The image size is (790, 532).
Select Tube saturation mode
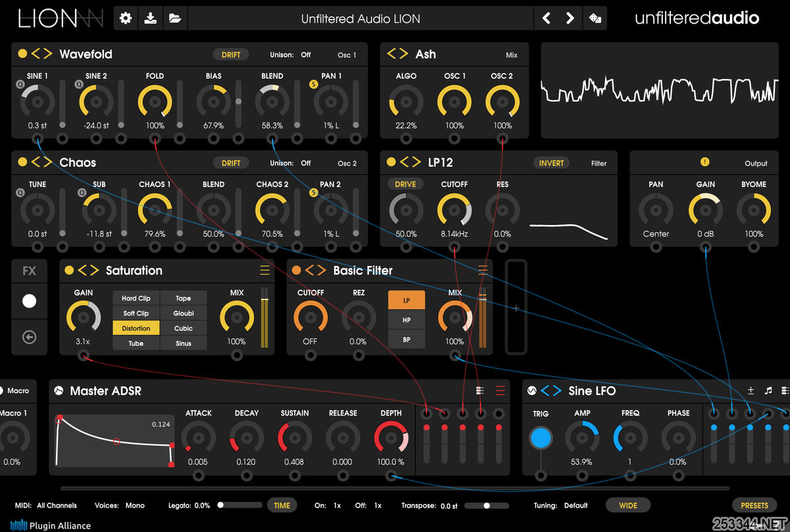136,343
